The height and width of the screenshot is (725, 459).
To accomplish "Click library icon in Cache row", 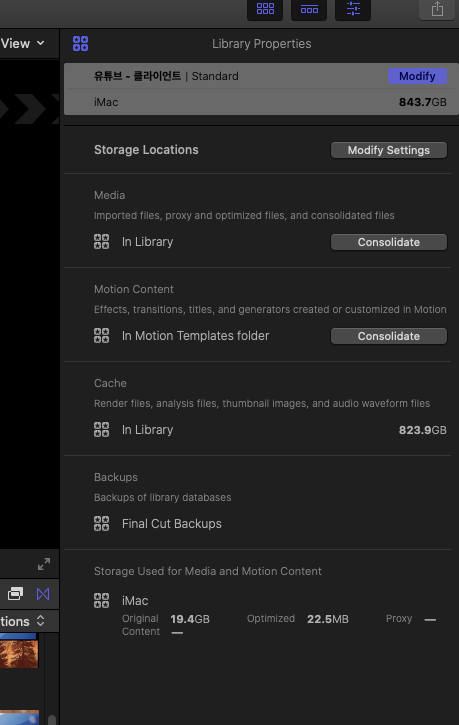I will pos(101,430).
